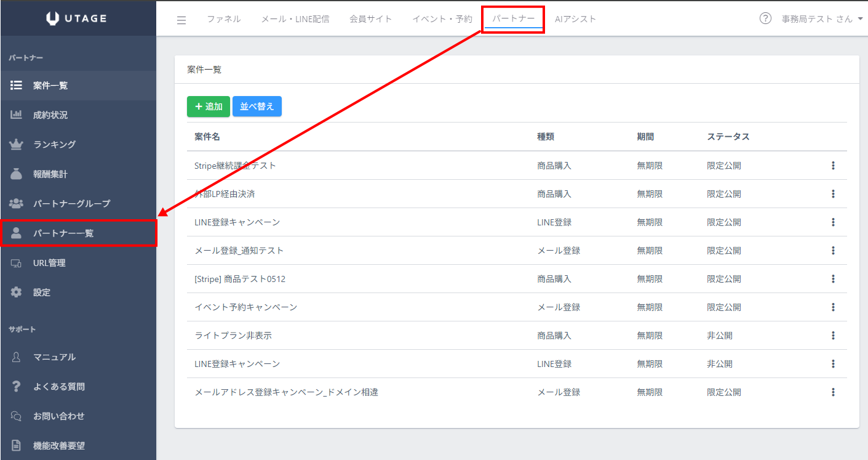Screen dimensions: 868x460
Task: Click the URL管理 monitor icon
Action: point(17,263)
